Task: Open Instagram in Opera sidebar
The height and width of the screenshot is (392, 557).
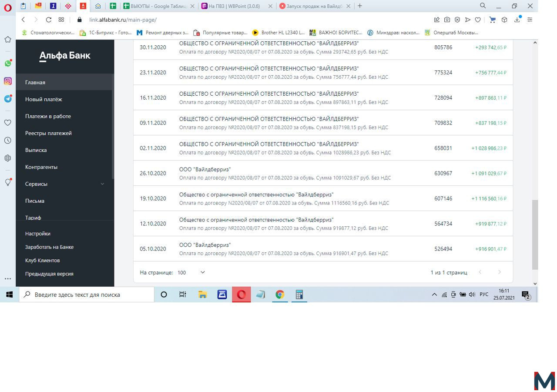Action: (8, 81)
